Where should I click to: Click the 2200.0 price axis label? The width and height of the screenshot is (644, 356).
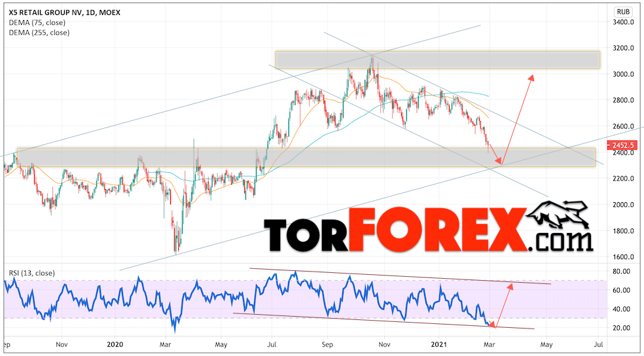tap(624, 179)
